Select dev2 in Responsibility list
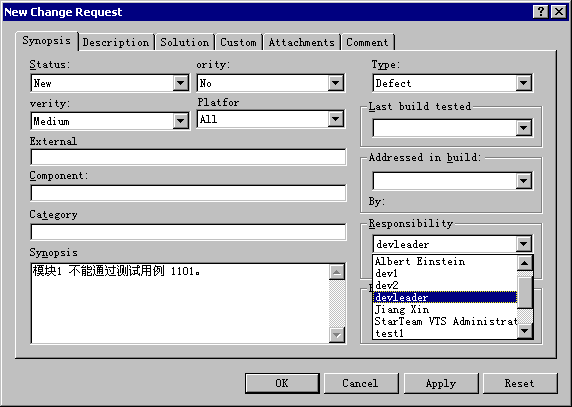 point(445,285)
